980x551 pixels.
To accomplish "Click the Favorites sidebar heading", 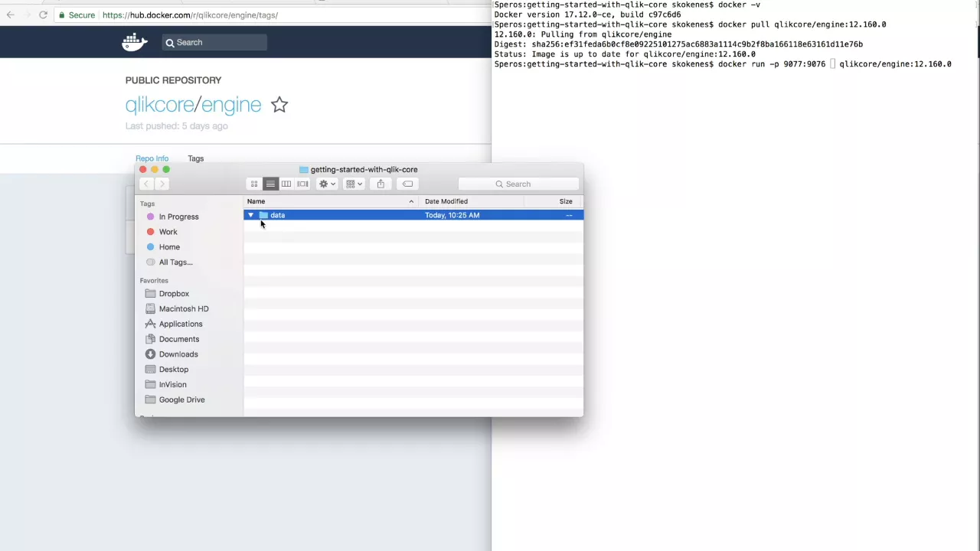I will click(154, 281).
